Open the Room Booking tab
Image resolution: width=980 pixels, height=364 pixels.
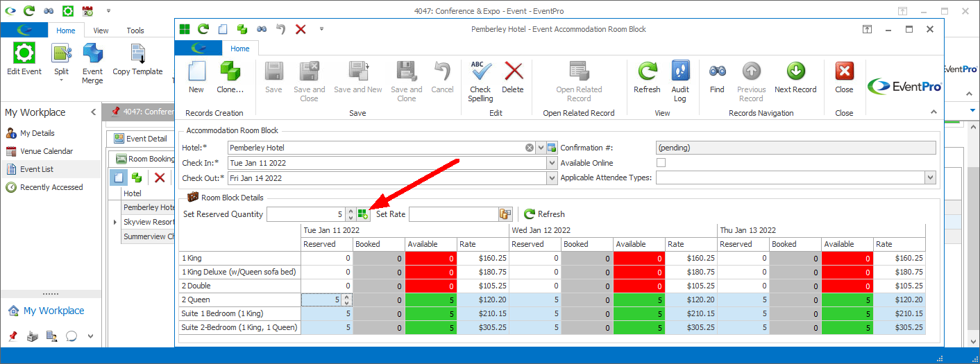pos(145,159)
